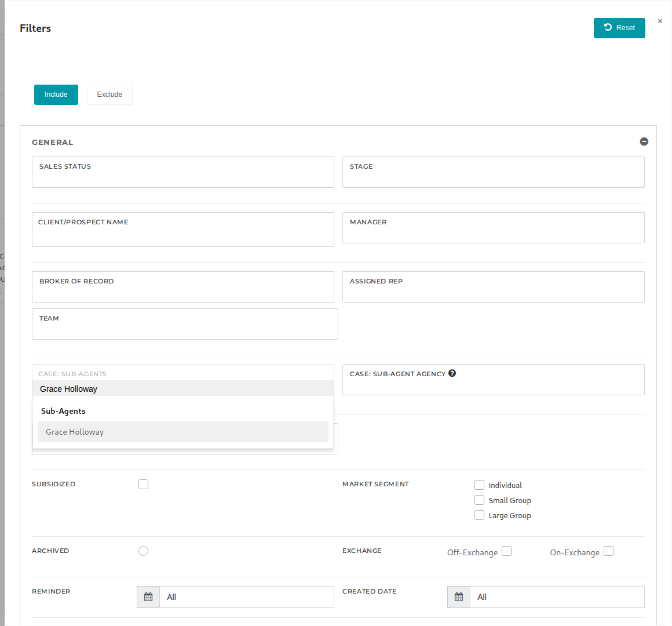The width and height of the screenshot is (672, 626).
Task: Open the Team field
Action: point(185,324)
